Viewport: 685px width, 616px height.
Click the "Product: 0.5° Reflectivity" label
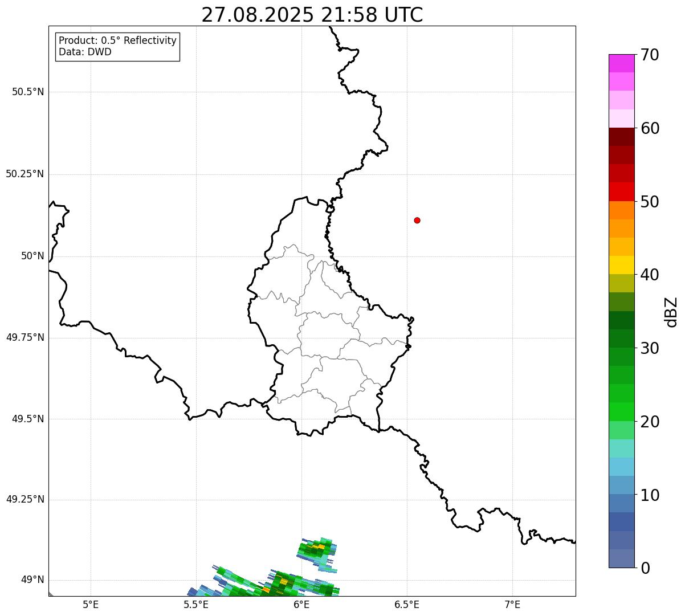pyautogui.click(x=117, y=40)
